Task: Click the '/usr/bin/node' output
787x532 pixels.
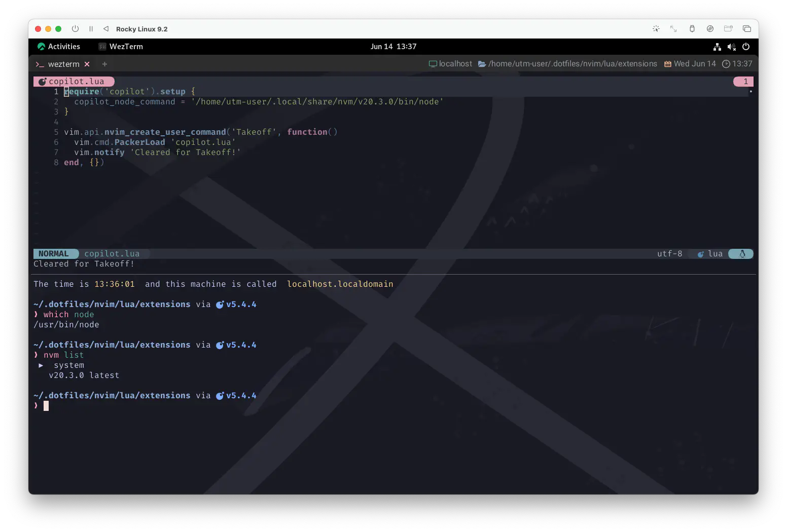Action: 66,325
